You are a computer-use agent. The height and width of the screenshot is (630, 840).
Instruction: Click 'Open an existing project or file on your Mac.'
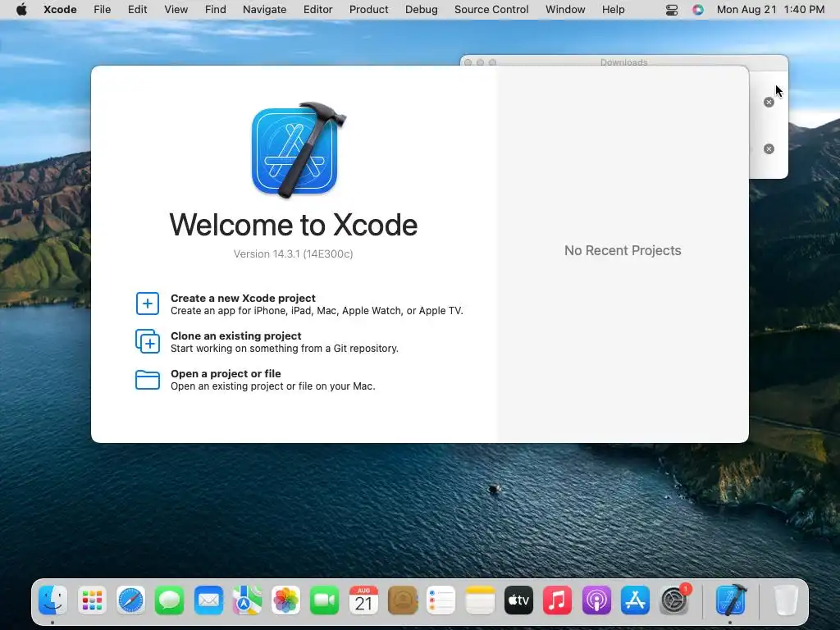tap(272, 386)
